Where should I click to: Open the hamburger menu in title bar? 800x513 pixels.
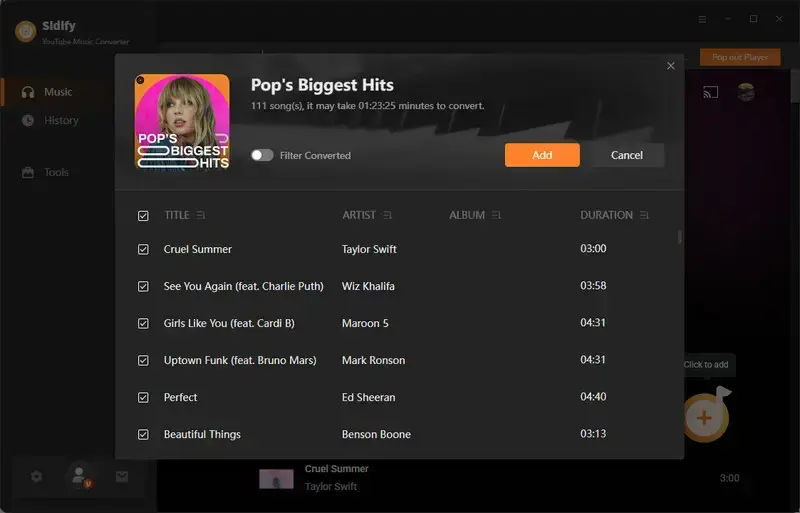[x=702, y=19]
